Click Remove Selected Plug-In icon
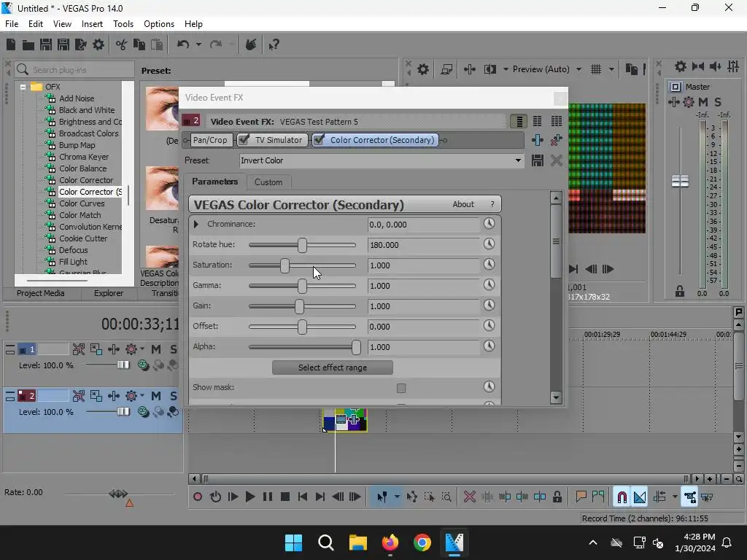The height and width of the screenshot is (560, 747). 556,140
